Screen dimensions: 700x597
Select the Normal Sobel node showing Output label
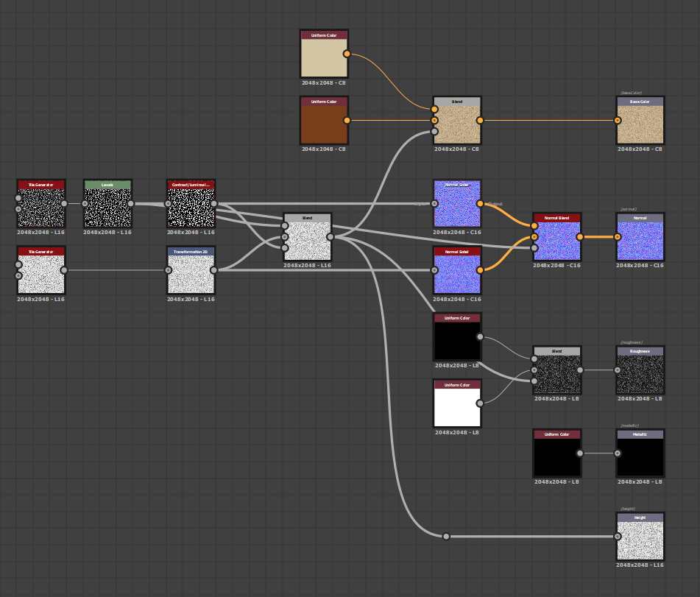456,204
